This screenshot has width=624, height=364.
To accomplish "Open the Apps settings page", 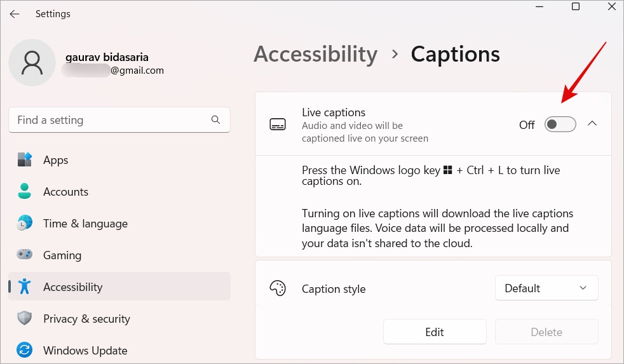I will 119,160.
